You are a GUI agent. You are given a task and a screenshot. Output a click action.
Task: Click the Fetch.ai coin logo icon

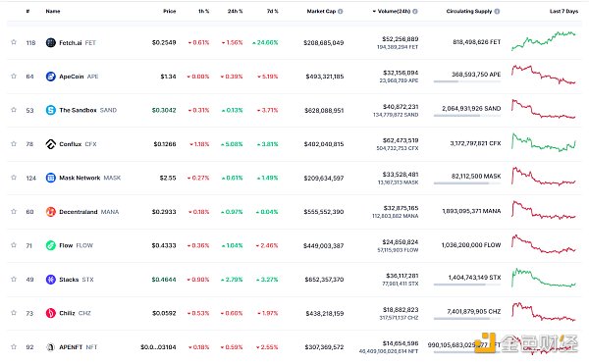click(51, 43)
